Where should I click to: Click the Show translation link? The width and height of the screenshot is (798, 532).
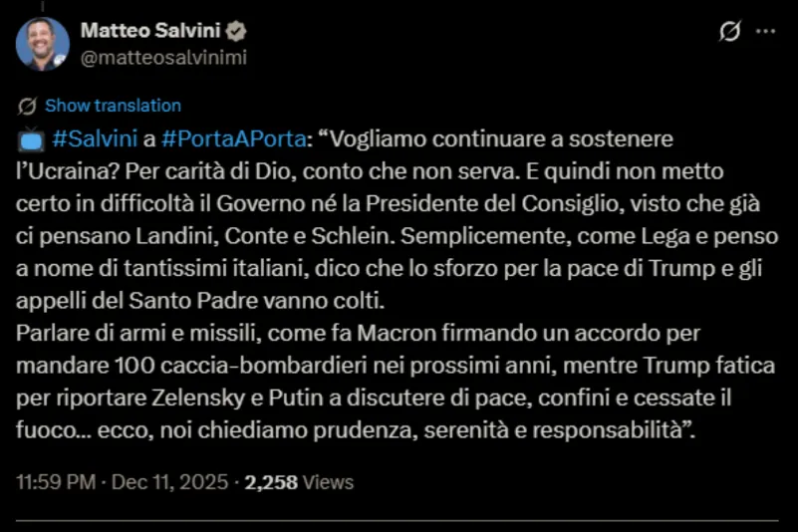tap(113, 106)
